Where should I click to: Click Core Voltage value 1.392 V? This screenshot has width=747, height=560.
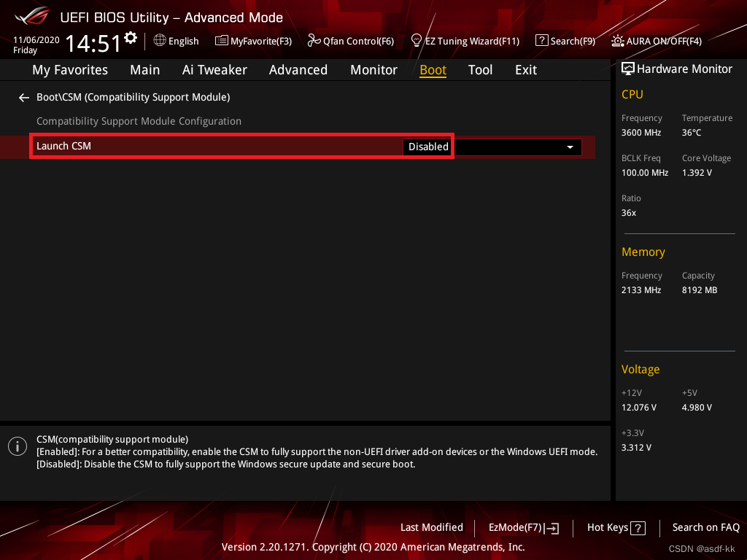click(697, 173)
